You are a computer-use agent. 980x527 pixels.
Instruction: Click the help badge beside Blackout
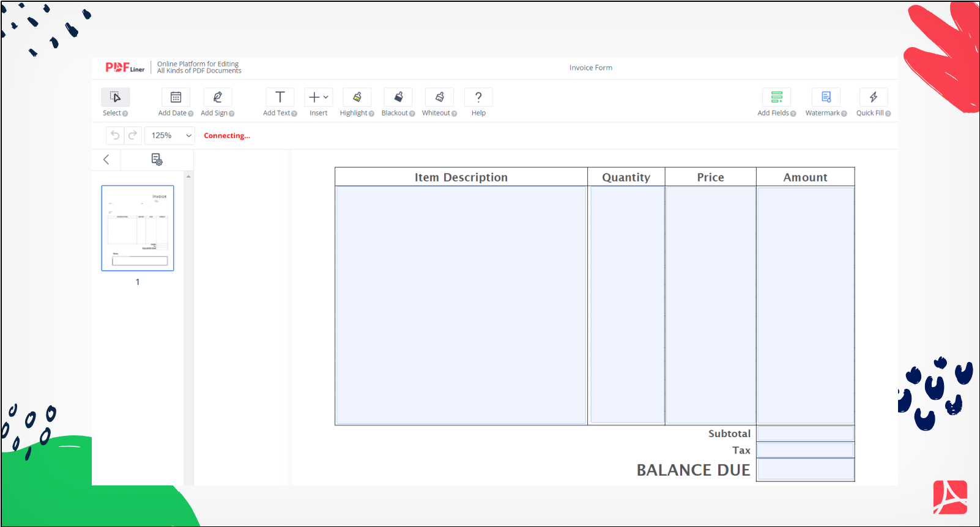click(412, 114)
